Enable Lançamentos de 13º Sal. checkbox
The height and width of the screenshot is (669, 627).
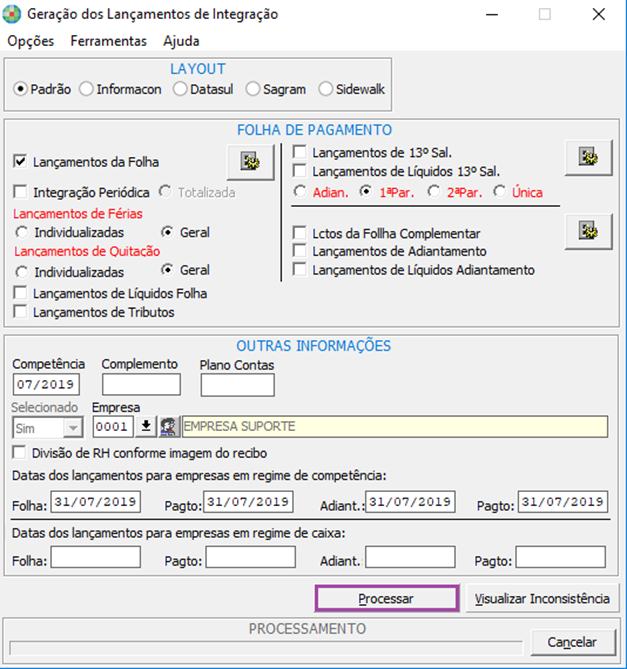(x=299, y=152)
